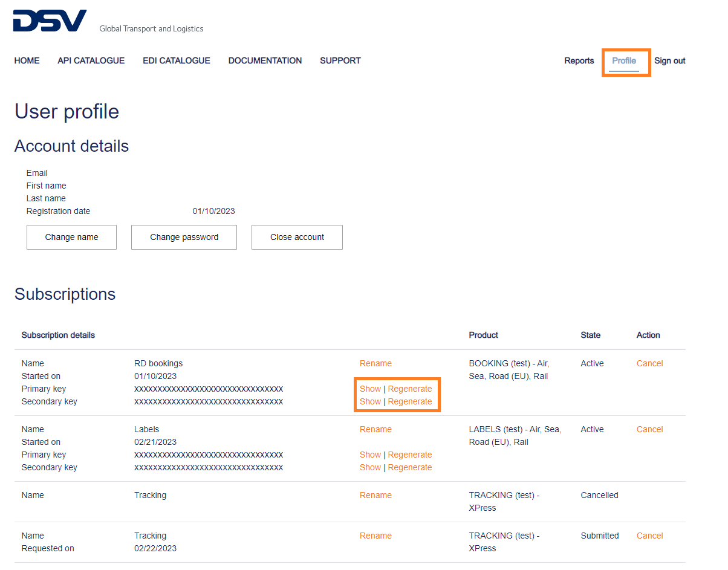Open the Reports page
This screenshot has width=728, height=570.
579,61
